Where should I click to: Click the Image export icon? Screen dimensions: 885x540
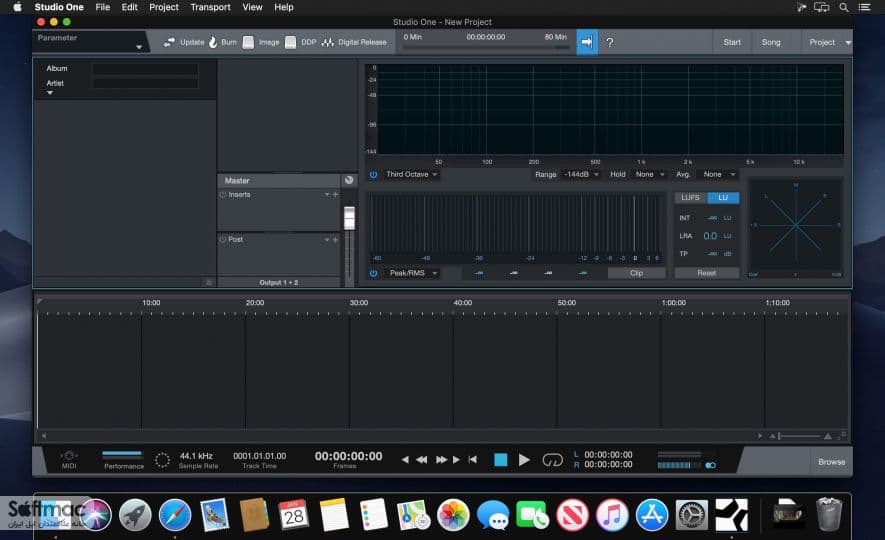point(248,42)
